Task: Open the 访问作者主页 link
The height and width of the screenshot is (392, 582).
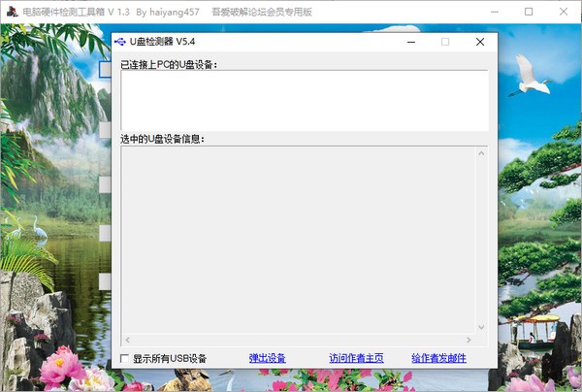Action: point(356,358)
